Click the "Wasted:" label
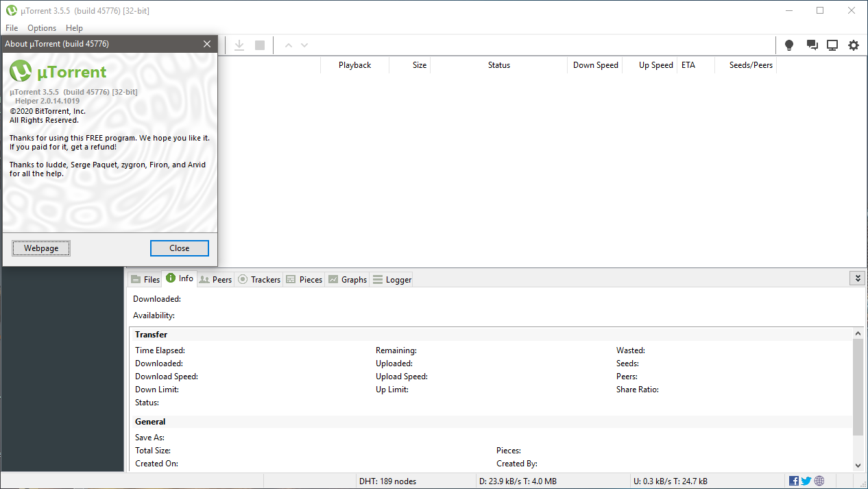868x489 pixels. point(631,350)
